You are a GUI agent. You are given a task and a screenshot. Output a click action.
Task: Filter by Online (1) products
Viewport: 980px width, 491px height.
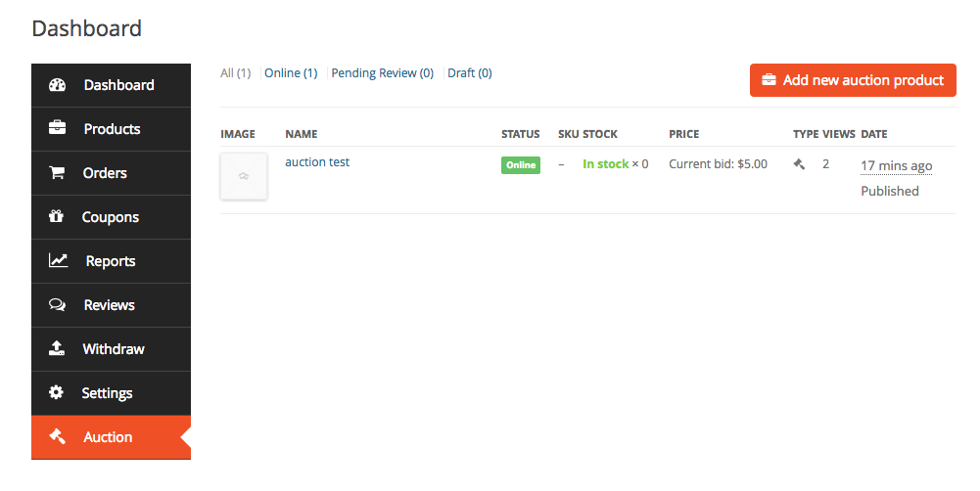coord(291,73)
